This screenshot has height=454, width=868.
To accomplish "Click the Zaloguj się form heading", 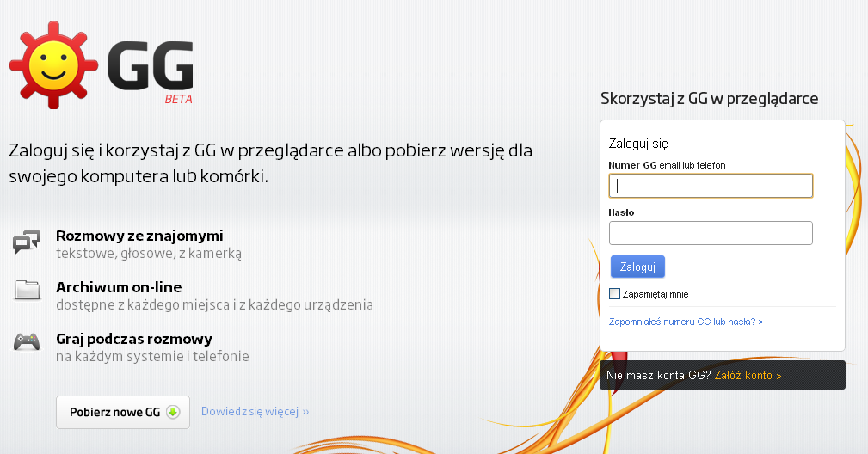I will [638, 144].
